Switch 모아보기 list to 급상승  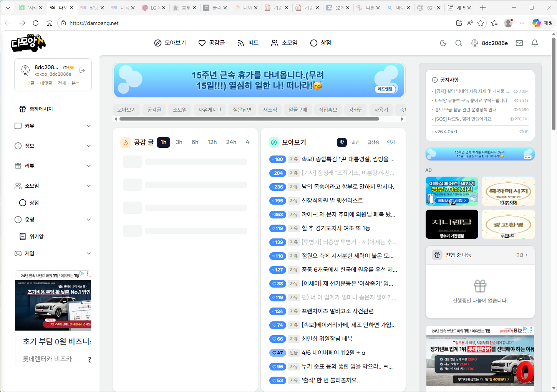point(373,142)
